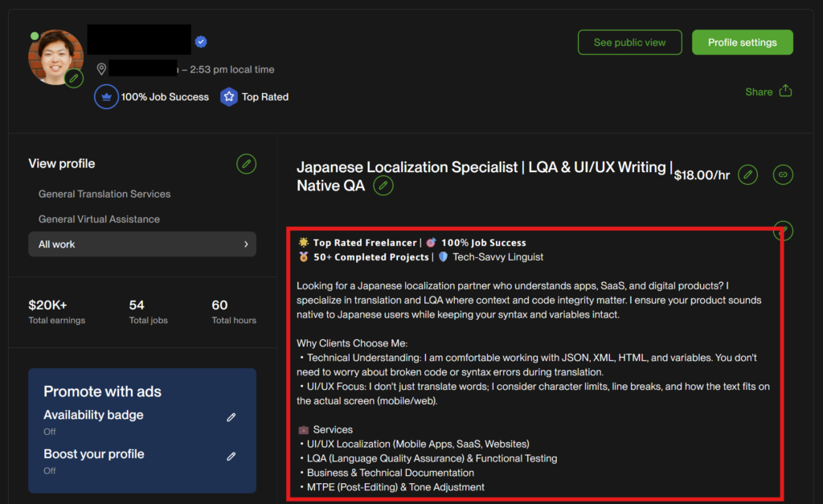This screenshot has width=823, height=504.
Task: Edit the Boost your profile setting
Action: click(231, 456)
